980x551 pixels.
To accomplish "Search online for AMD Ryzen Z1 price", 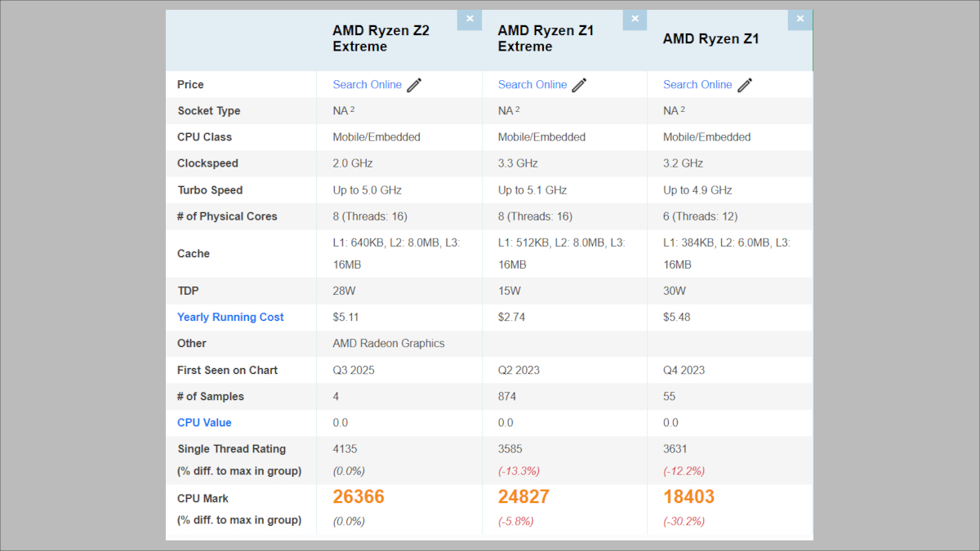I will pos(697,85).
